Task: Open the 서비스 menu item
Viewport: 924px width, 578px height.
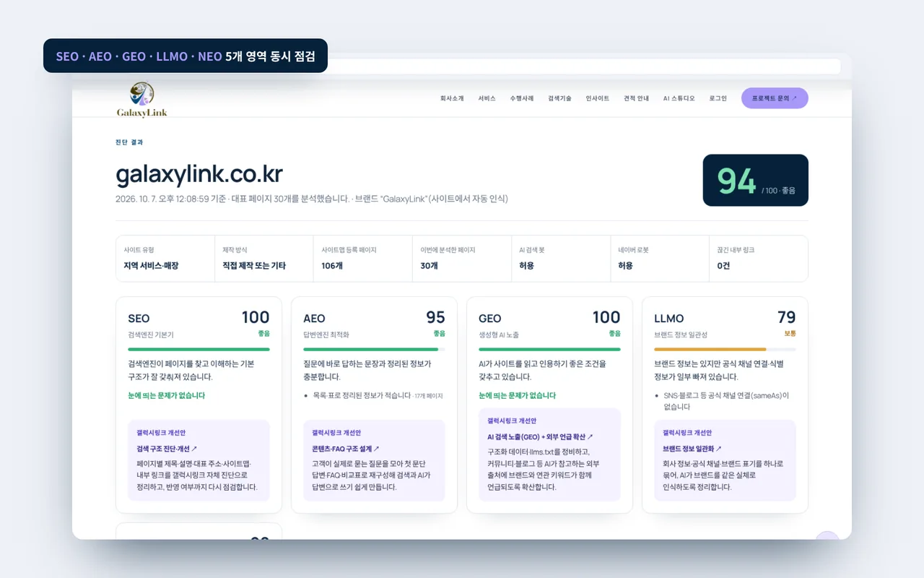Action: pos(487,98)
